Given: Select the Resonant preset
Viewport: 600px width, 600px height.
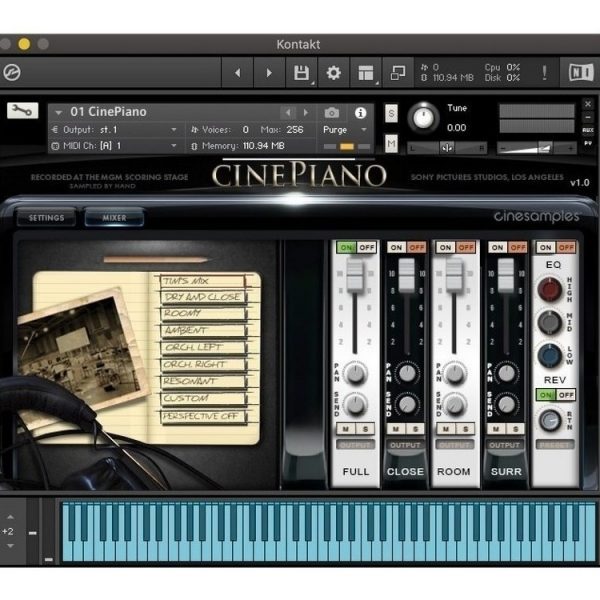Looking at the screenshot, I should tap(203, 382).
